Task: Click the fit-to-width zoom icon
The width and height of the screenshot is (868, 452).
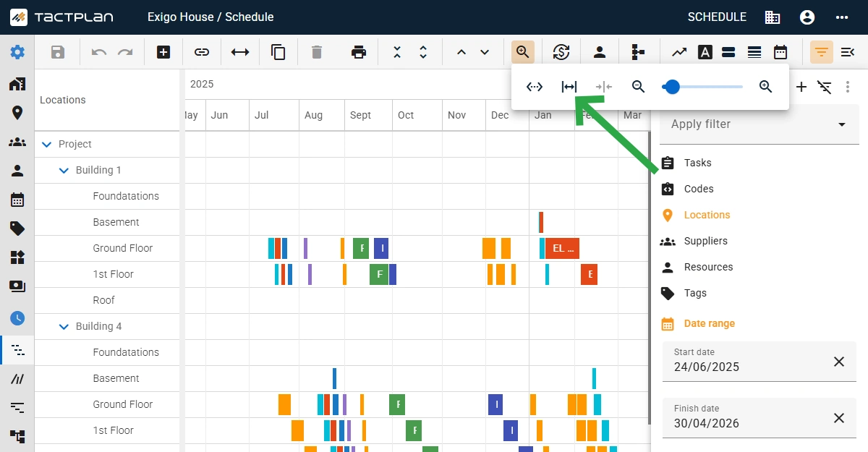Action: click(x=569, y=87)
